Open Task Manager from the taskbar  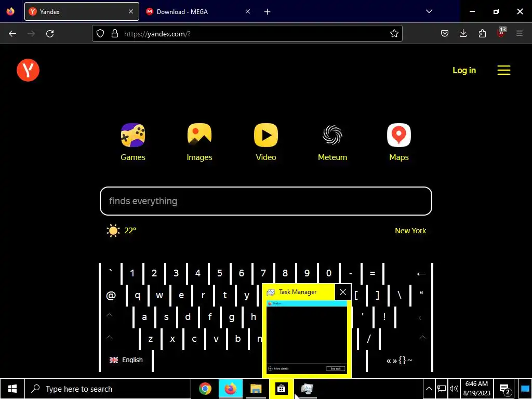coord(307,389)
